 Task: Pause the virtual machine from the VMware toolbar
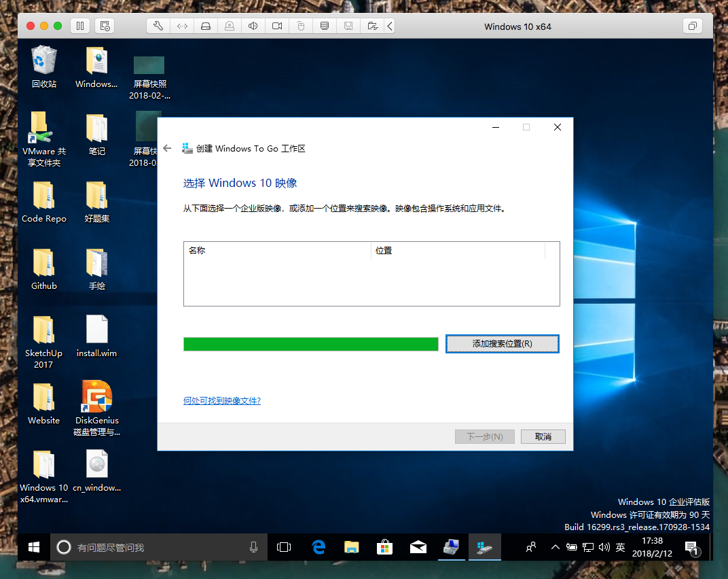tap(80, 27)
